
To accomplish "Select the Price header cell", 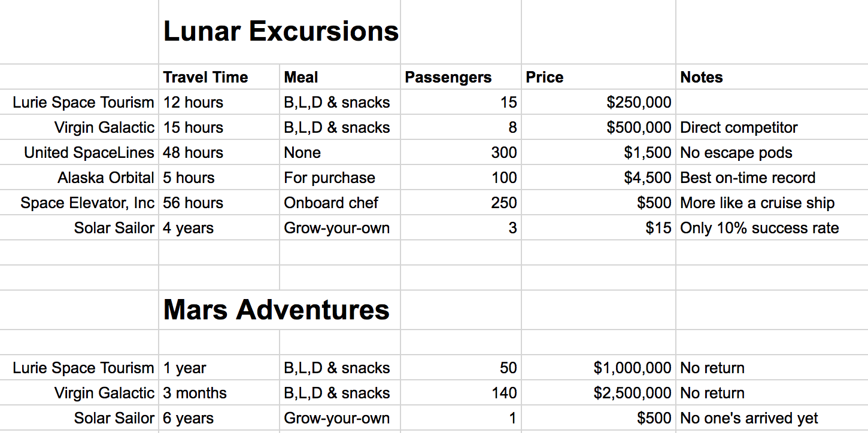I will pos(599,77).
